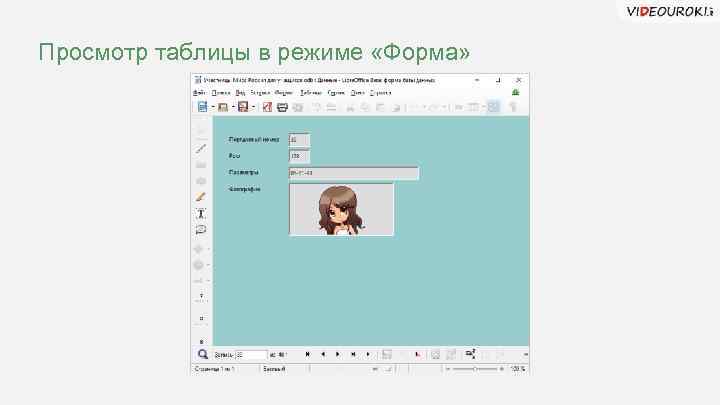Expand the Save dropdown arrow
The width and height of the screenshot is (720, 405).
coord(253,107)
